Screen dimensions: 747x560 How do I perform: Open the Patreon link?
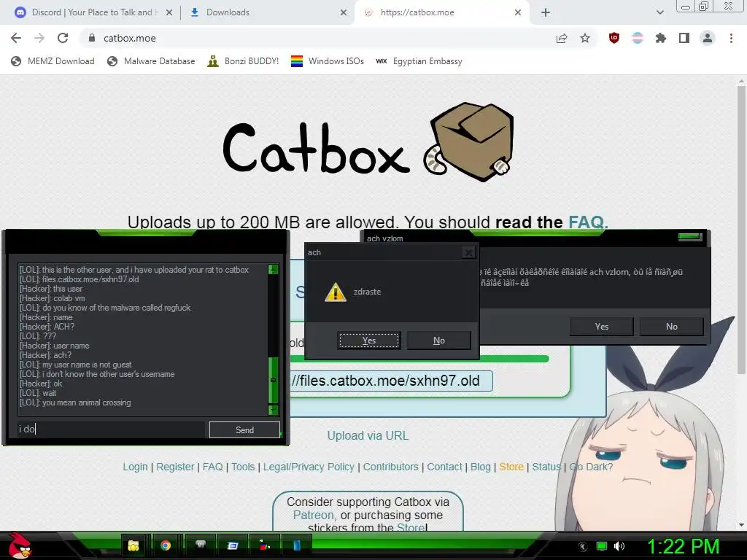(x=313, y=516)
